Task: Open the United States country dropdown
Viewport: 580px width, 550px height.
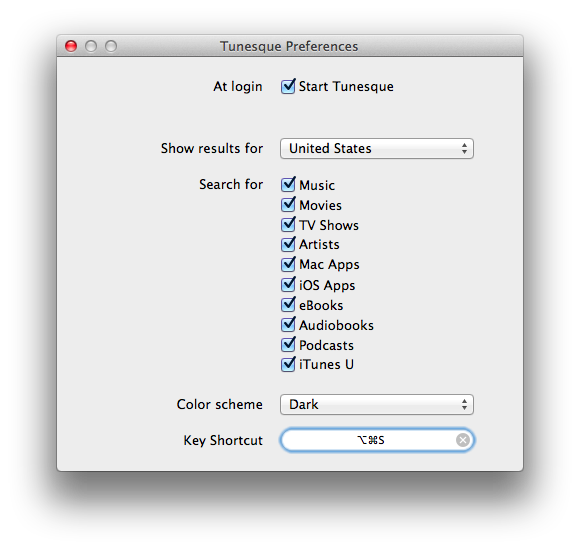Action: click(x=377, y=149)
